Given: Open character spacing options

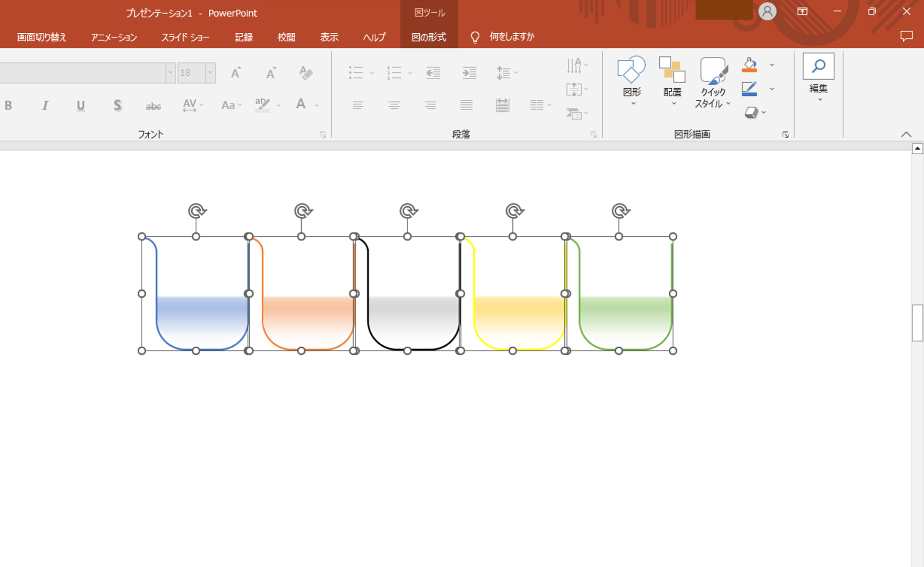Looking at the screenshot, I should pos(193,105).
